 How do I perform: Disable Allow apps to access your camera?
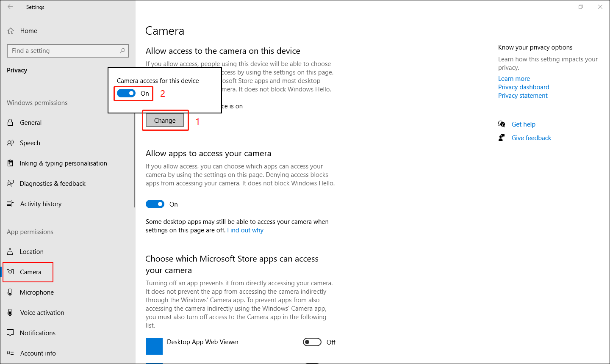coord(155,204)
